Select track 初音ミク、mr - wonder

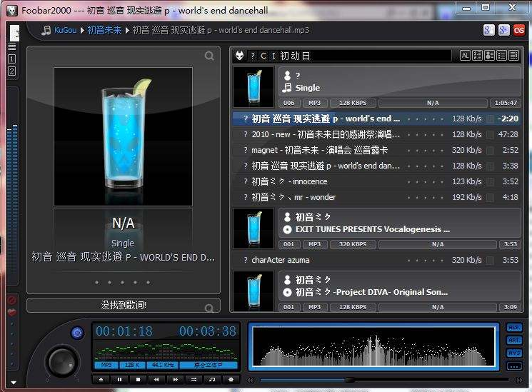376,197
